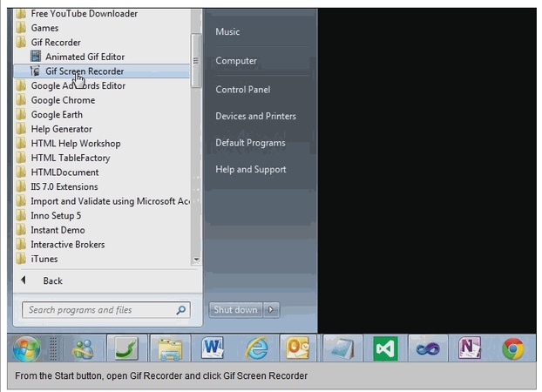Viewport: 542px width, 392px height.
Task: Open Outlook from the taskbar
Action: [x=299, y=349]
